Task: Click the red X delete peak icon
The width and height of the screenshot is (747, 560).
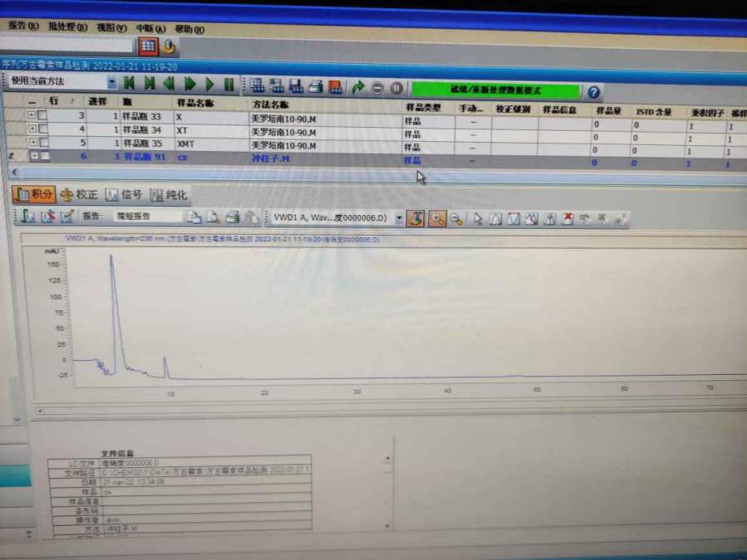Action: pos(567,219)
